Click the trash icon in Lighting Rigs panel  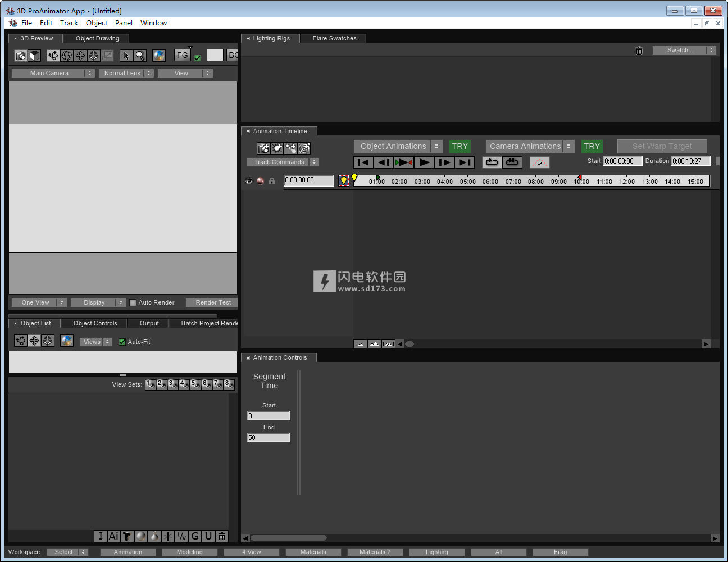639,51
